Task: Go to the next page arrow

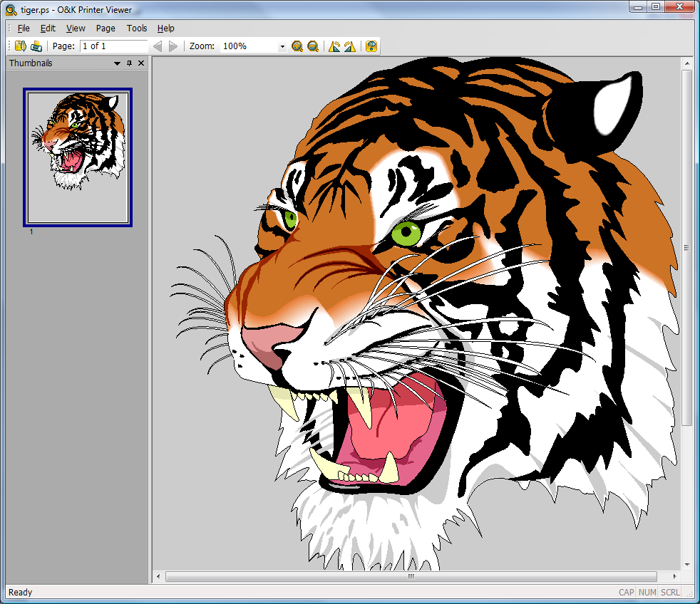Action: pos(173,46)
